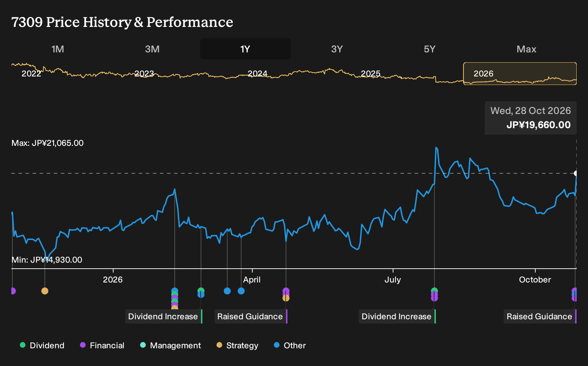
Task: Click the purple event dot at chart start
Action: click(13, 291)
